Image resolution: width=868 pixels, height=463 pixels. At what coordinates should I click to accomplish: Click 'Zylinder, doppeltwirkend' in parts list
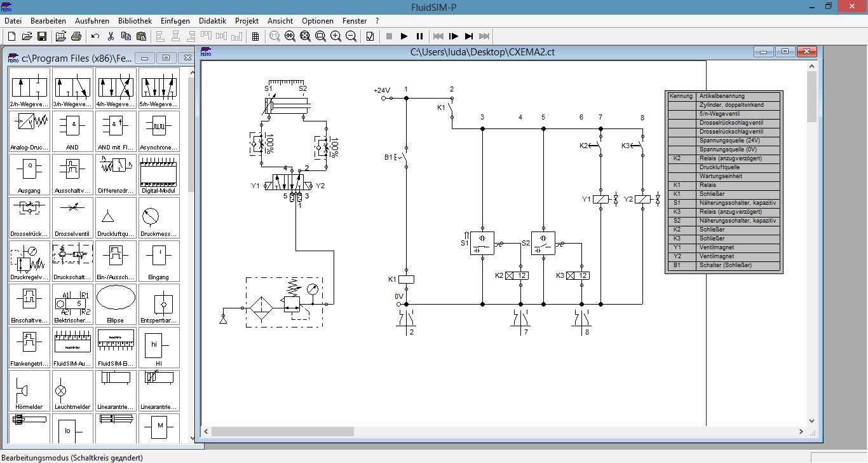[738, 105]
